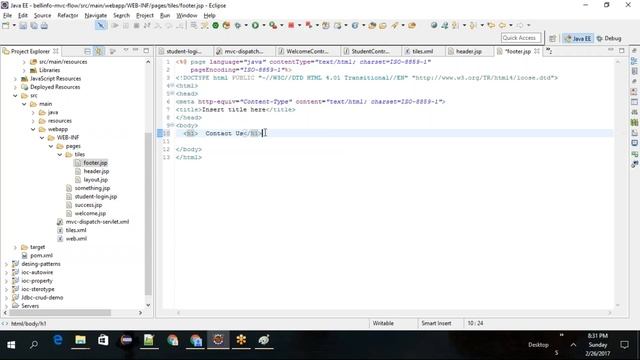The height and width of the screenshot is (360, 640).
Task: Select web.xml in the tree
Action: pos(76,239)
